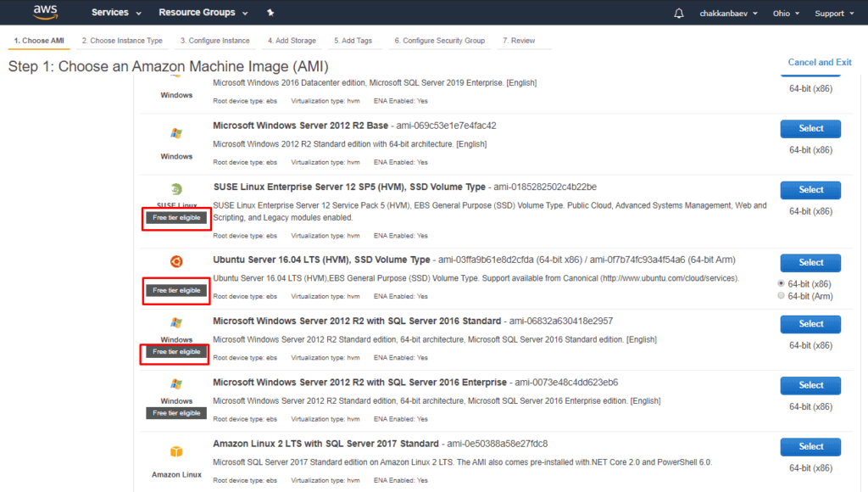Open the Support dropdown menu
The width and height of the screenshot is (868, 492).
click(834, 14)
